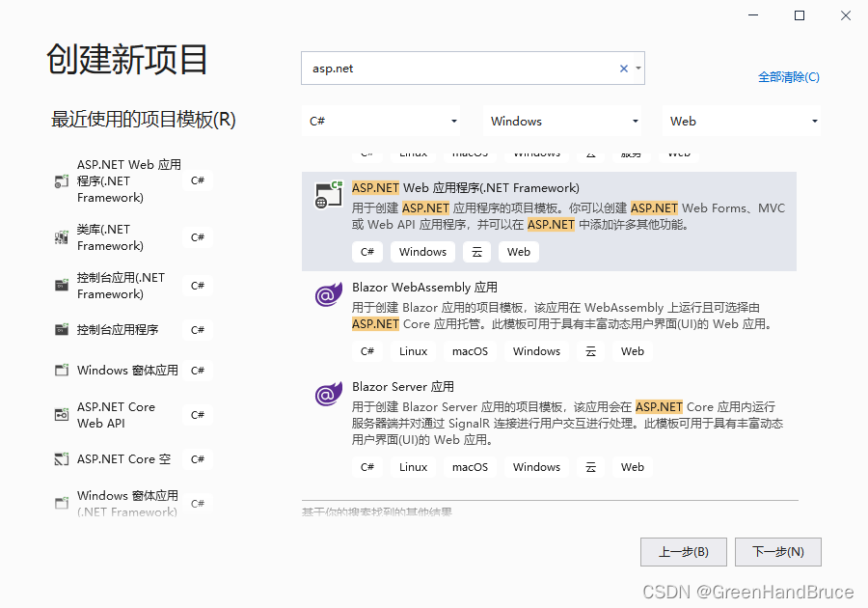Click the C# badge beside ASP.NET Core 空
868x608 pixels.
(198, 458)
